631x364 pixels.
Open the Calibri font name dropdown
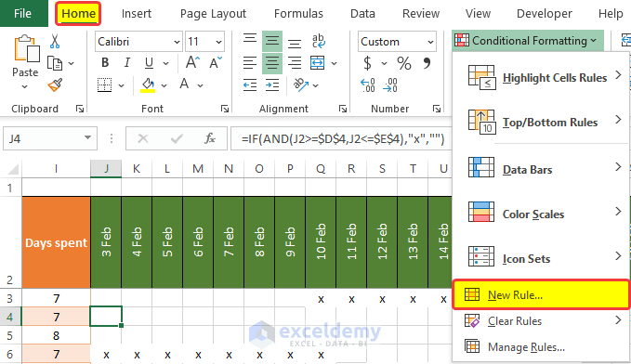(177, 42)
